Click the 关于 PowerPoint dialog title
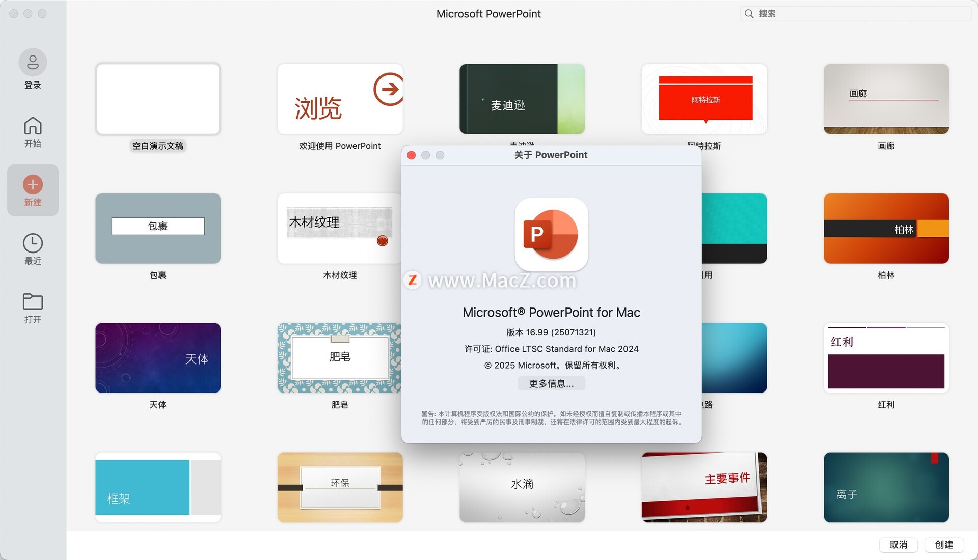 [x=551, y=155]
